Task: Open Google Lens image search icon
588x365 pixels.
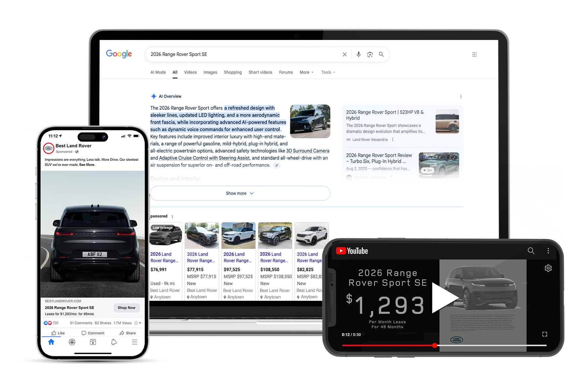Action: [x=370, y=54]
